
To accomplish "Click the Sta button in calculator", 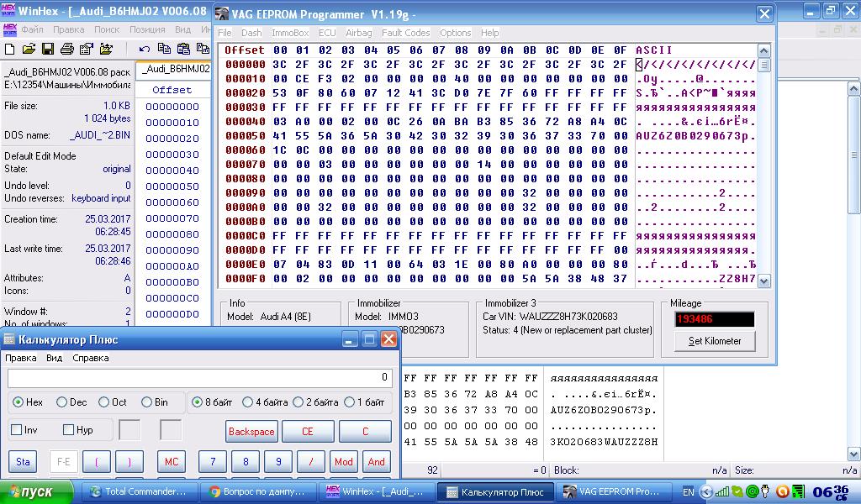I will pos(23,462).
